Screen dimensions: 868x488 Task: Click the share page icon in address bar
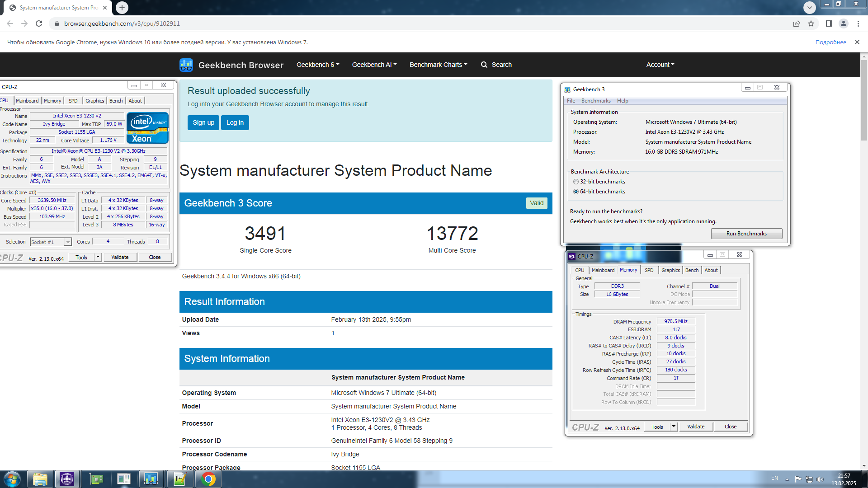pyautogui.click(x=797, y=23)
